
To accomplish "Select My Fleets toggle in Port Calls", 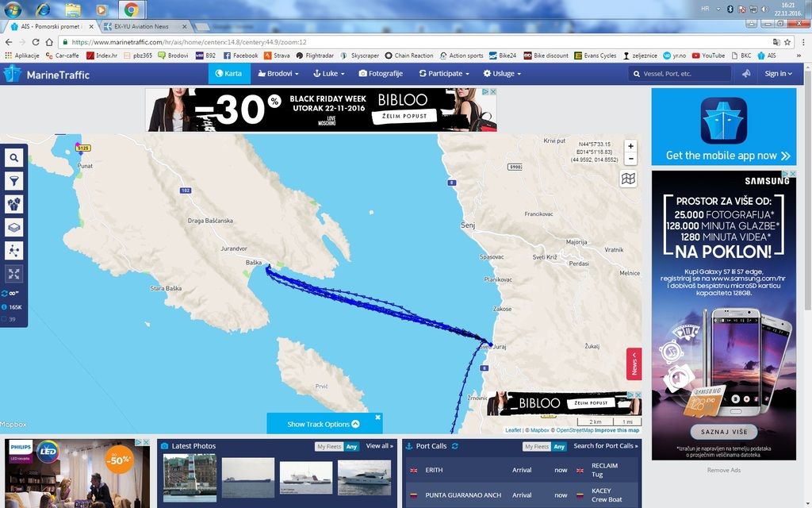I will 537,446.
